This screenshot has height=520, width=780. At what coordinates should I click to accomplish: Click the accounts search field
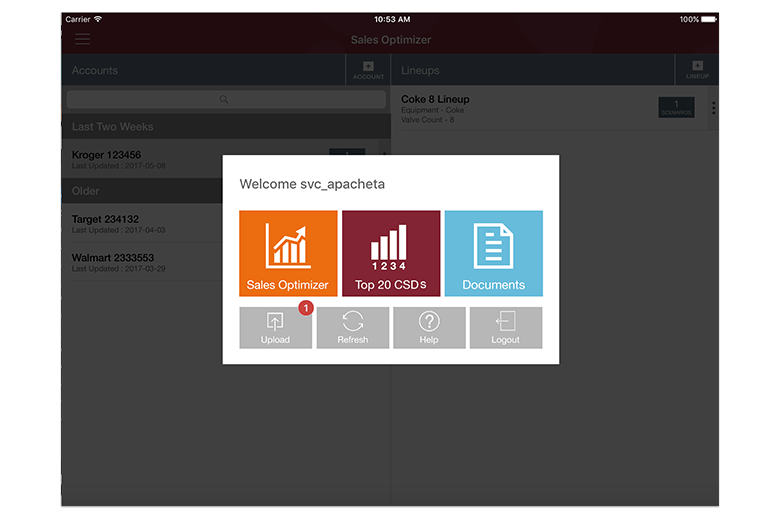(x=226, y=100)
